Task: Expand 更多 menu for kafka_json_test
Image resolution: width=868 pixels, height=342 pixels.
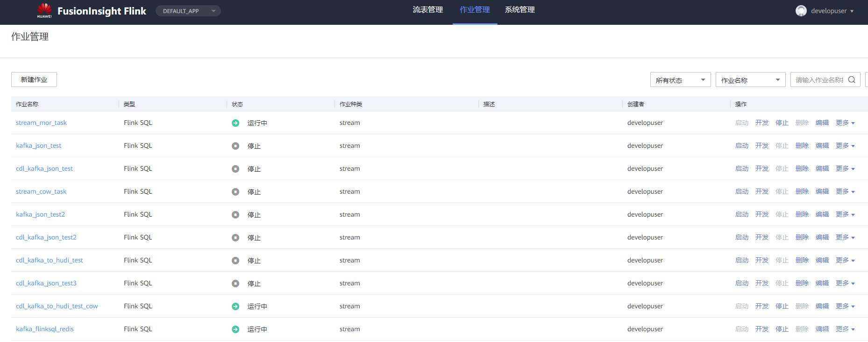Action: click(x=845, y=146)
